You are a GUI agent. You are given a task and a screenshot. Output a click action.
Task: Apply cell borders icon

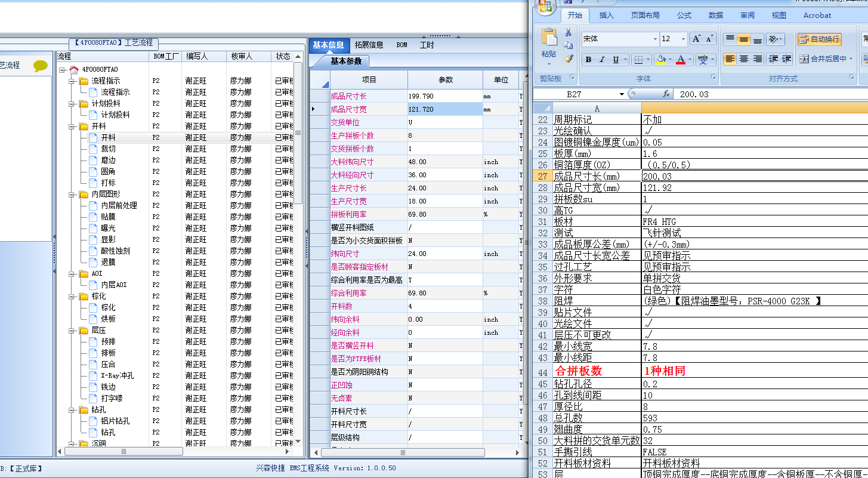pyautogui.click(x=638, y=59)
